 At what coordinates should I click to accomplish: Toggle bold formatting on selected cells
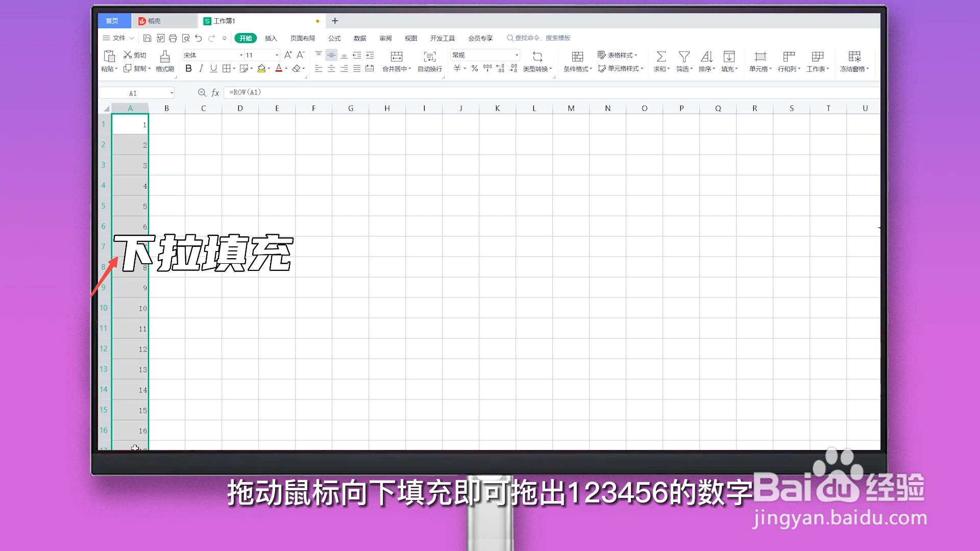pyautogui.click(x=188, y=68)
